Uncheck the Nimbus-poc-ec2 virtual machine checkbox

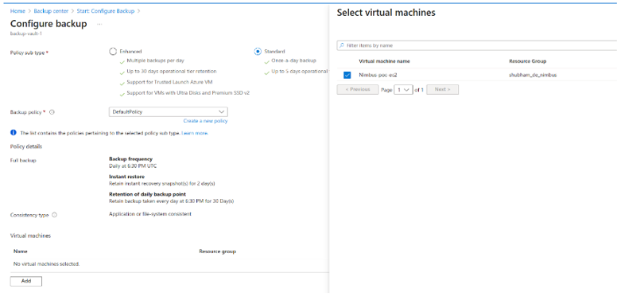pos(347,75)
